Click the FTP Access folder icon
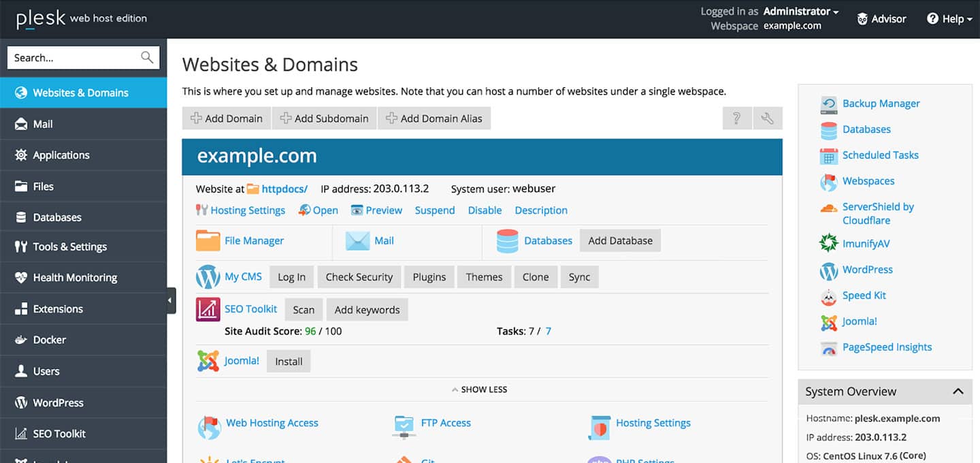980x463 pixels. tap(404, 426)
